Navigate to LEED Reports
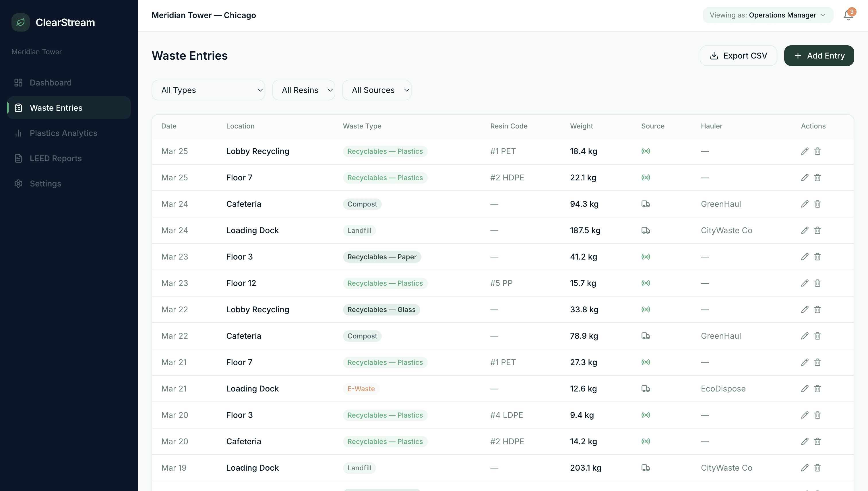The width and height of the screenshot is (868, 491). pos(56,159)
